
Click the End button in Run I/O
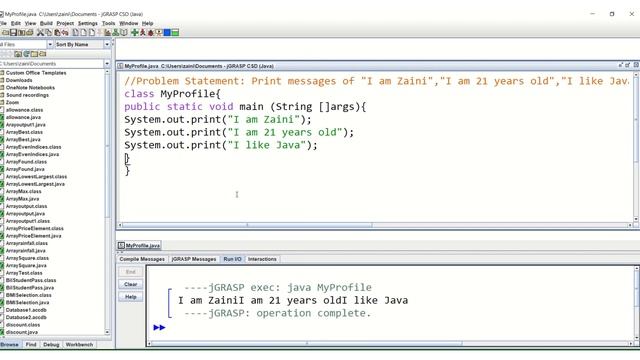(131, 272)
